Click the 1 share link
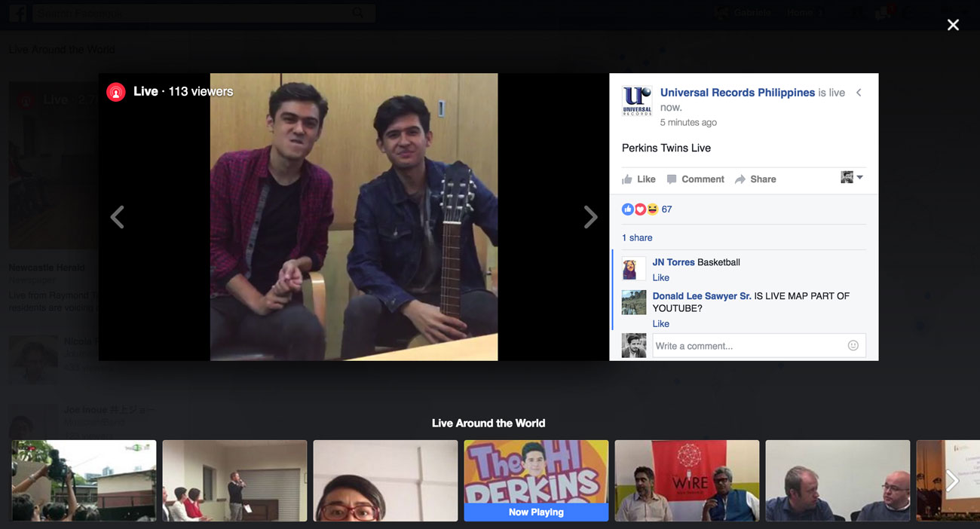The height and width of the screenshot is (529, 980). coord(637,238)
